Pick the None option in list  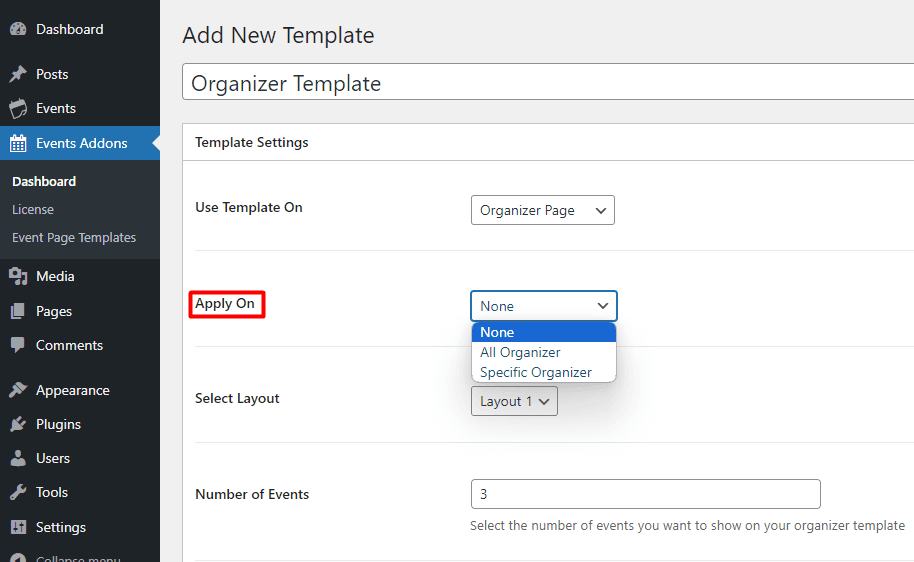497,332
